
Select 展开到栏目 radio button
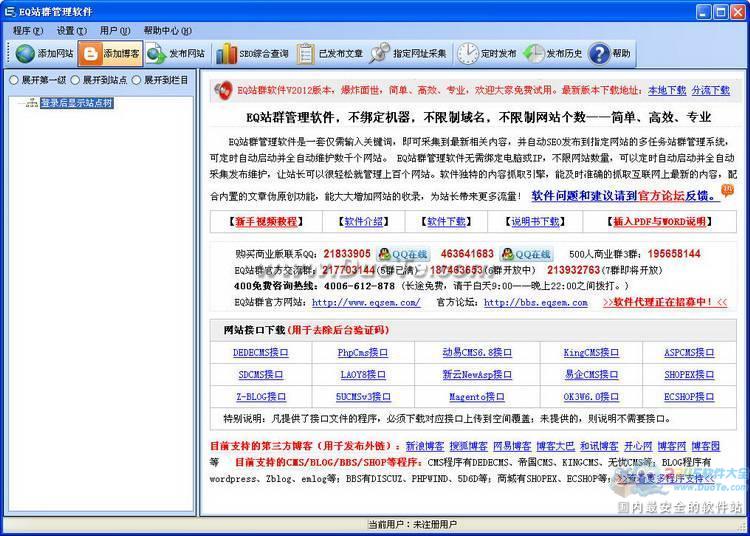136,80
